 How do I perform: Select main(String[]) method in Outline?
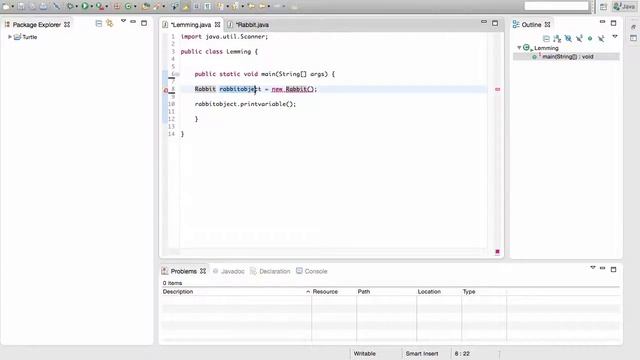point(567,57)
